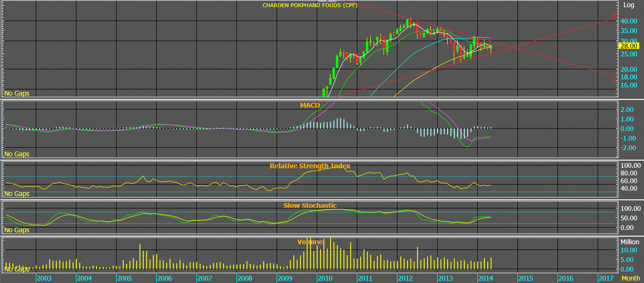Select the 60.00 RSI axis value
644x283 pixels.
pos(629,181)
